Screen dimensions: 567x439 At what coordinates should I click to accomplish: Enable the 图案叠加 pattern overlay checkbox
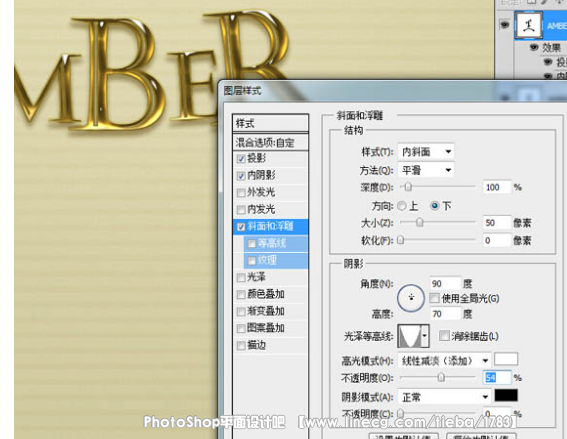(x=241, y=329)
